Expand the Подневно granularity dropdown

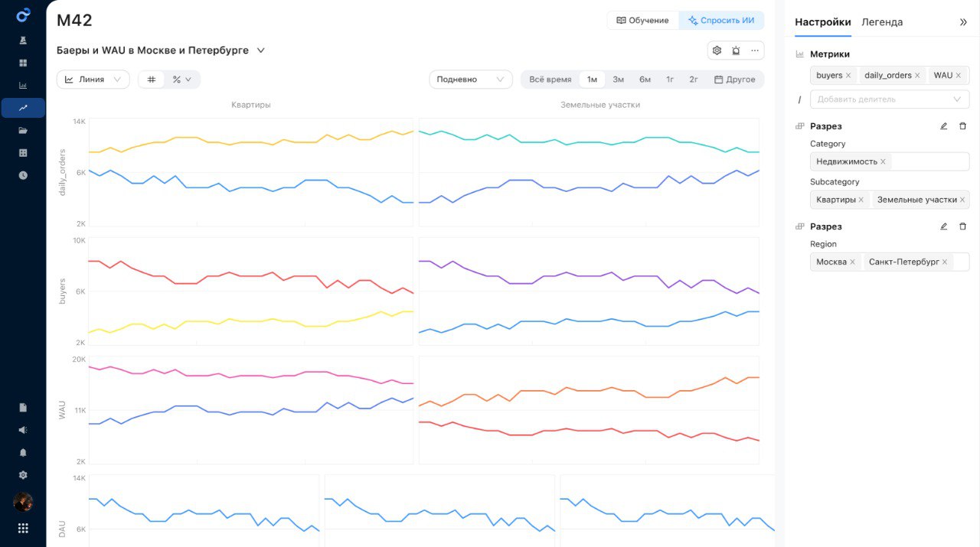(470, 80)
